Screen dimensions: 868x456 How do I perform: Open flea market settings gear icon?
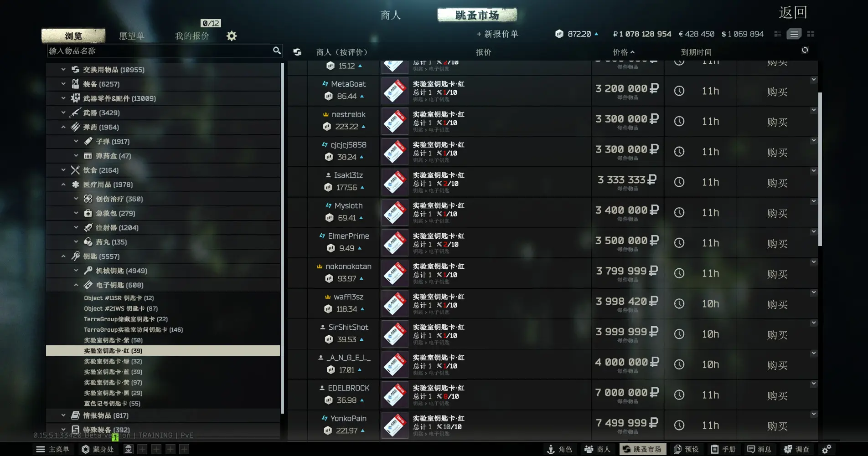click(x=232, y=36)
